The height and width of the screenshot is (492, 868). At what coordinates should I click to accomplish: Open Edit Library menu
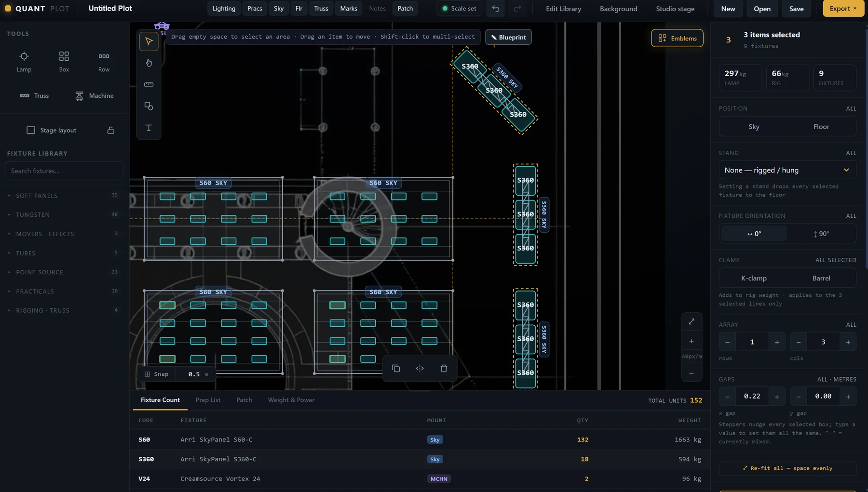point(563,9)
